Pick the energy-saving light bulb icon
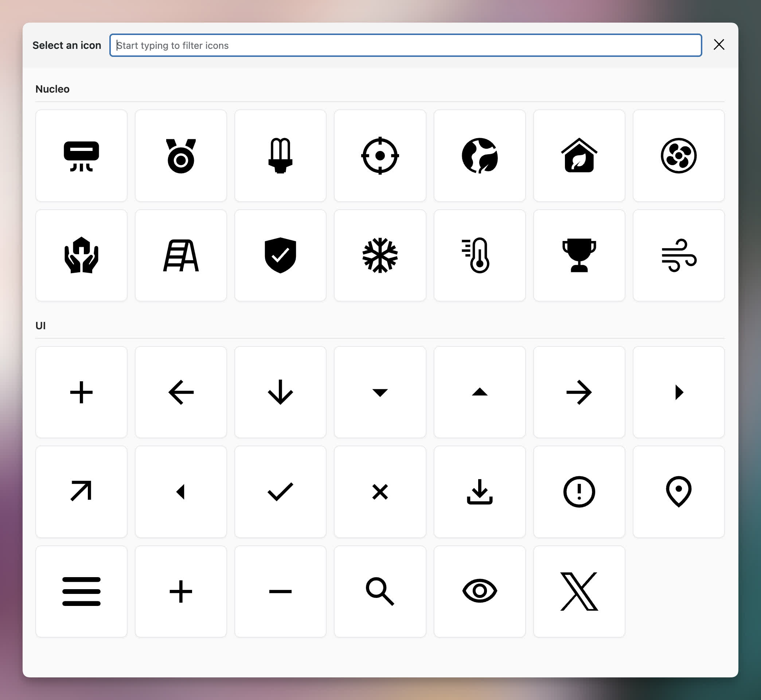 280,156
